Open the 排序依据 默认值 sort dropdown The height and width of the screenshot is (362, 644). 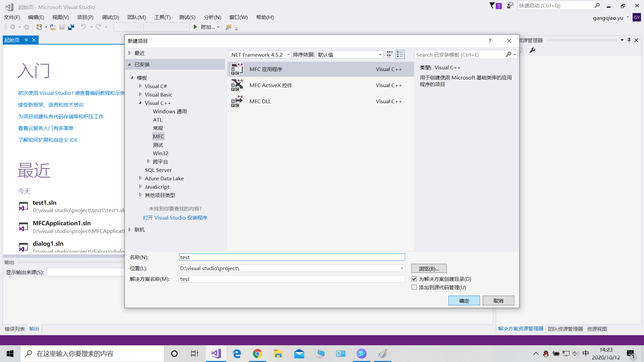(350, 55)
